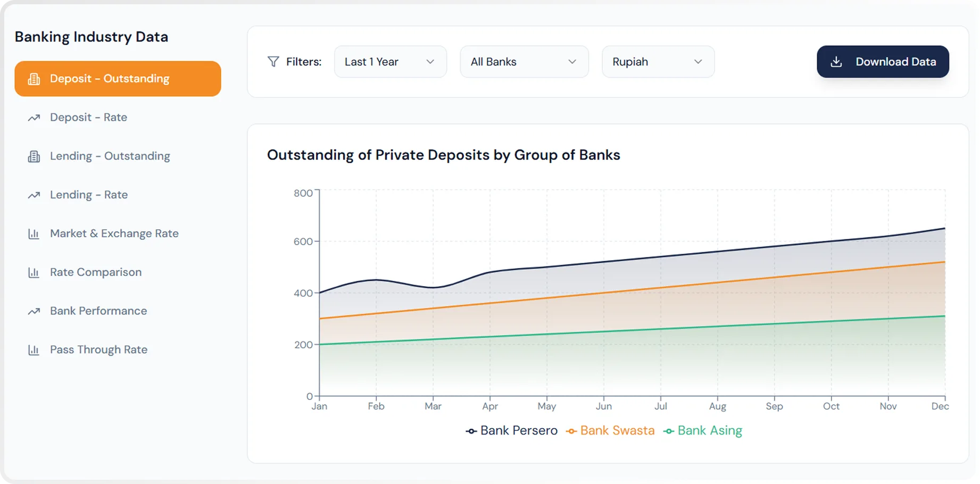Click the download icon on Download Data button
This screenshot has width=980, height=484.
tap(836, 62)
